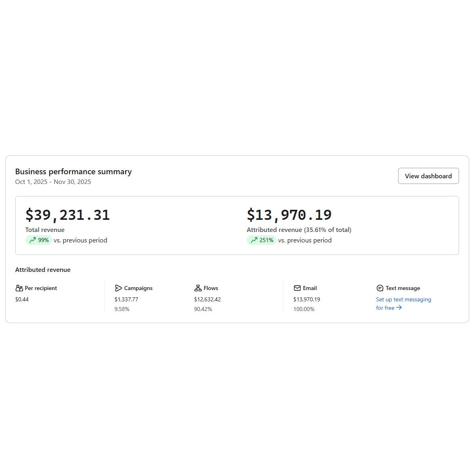The image size is (476, 476).
Task: Open the View dashboard button
Action: pyautogui.click(x=428, y=176)
